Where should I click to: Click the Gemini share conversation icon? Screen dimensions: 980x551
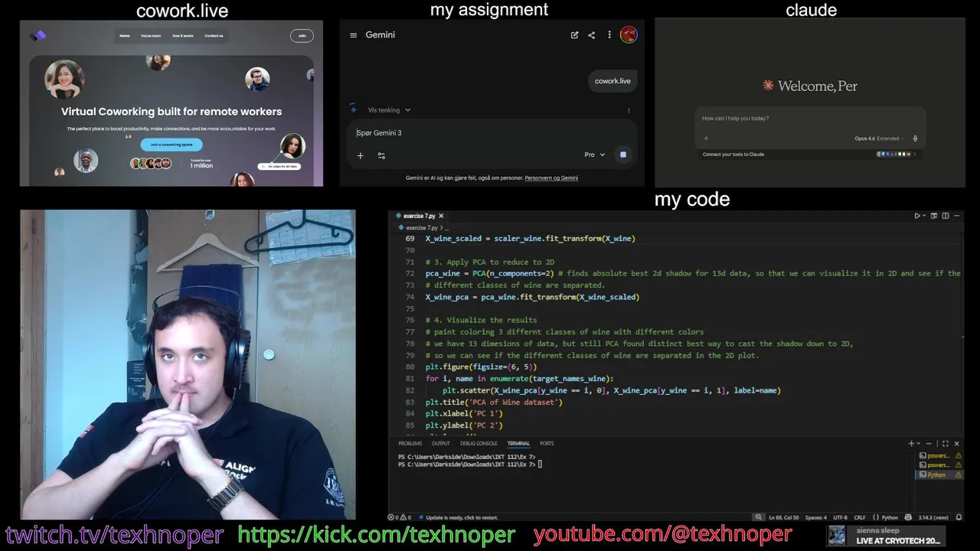tap(591, 35)
